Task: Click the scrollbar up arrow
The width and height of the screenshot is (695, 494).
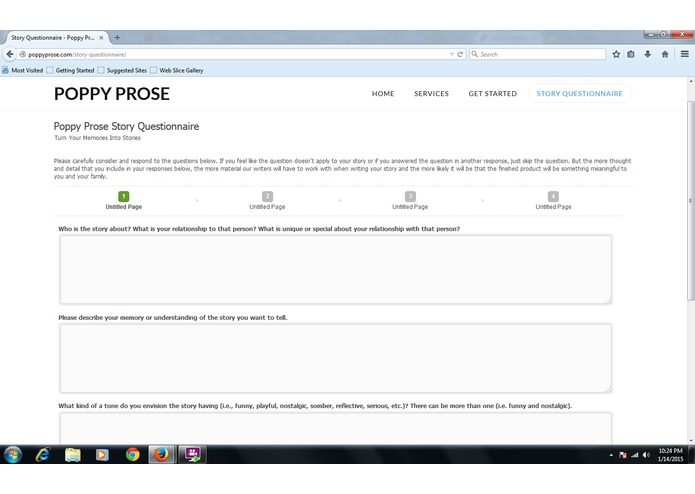Action: pyautogui.click(x=691, y=82)
